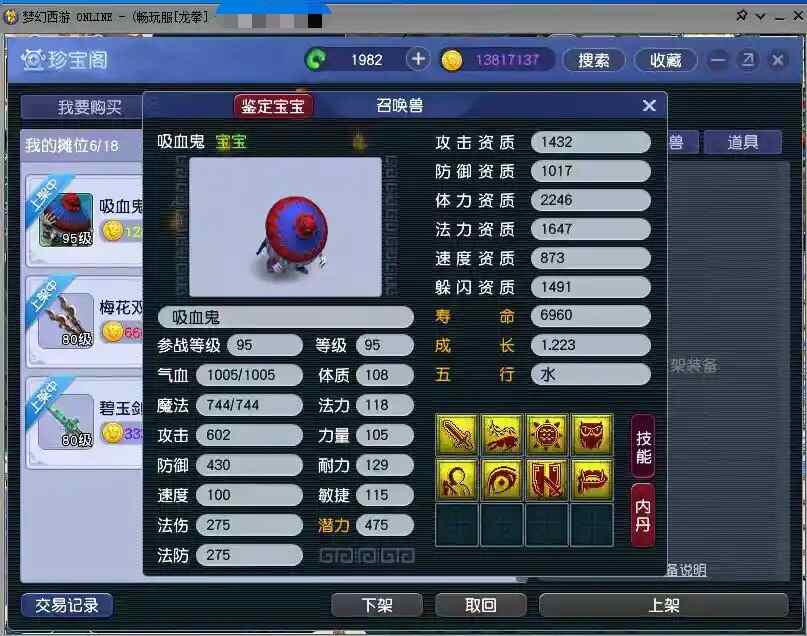The height and width of the screenshot is (636, 807).
Task: Open the 搜索 search button
Action: point(593,60)
